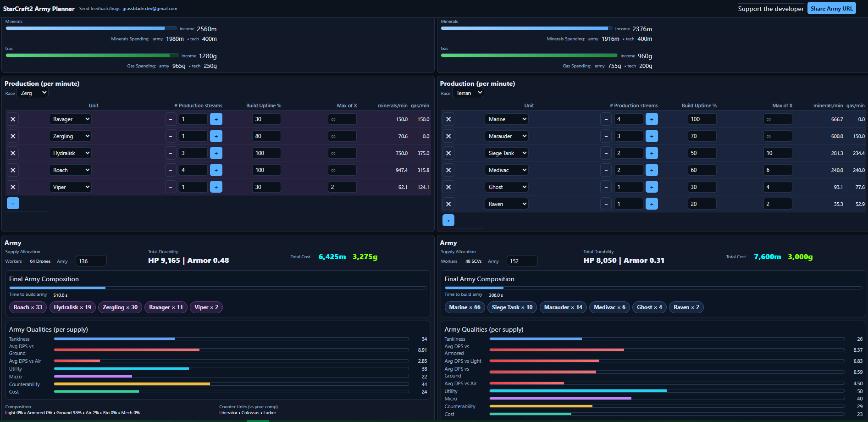Decrease Raven production streams
Screen dimensions: 868x422
pos(606,204)
